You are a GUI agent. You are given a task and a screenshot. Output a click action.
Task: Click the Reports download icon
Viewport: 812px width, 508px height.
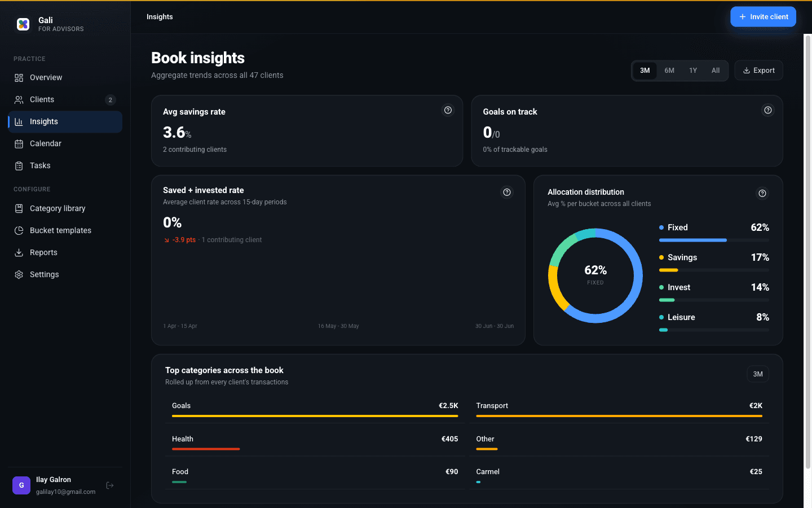tap(19, 253)
